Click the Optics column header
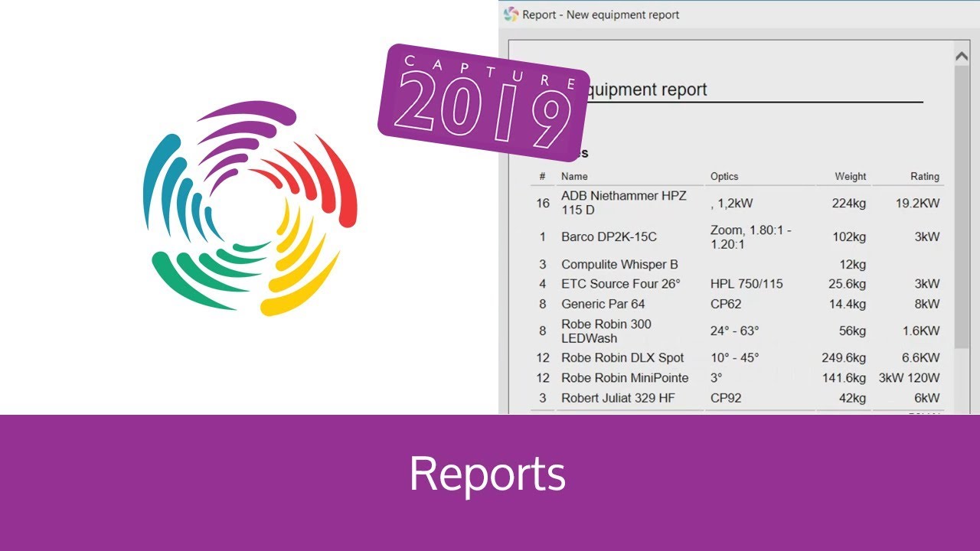The width and height of the screenshot is (980, 551). click(724, 176)
